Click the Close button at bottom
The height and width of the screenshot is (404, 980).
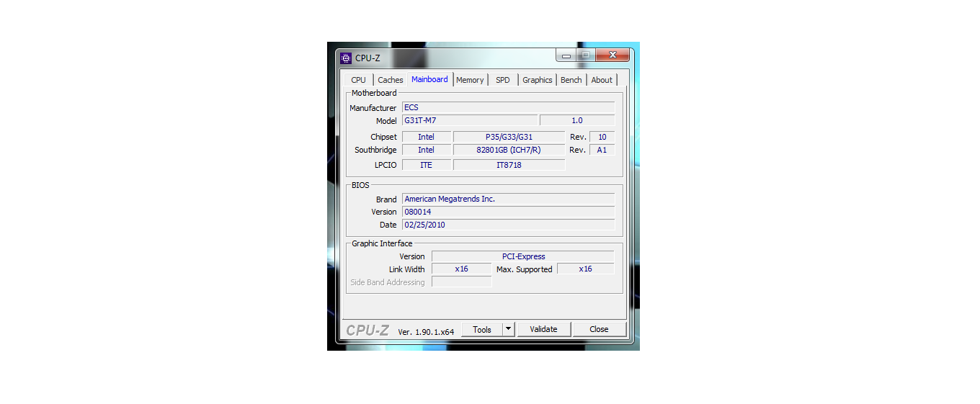point(599,329)
